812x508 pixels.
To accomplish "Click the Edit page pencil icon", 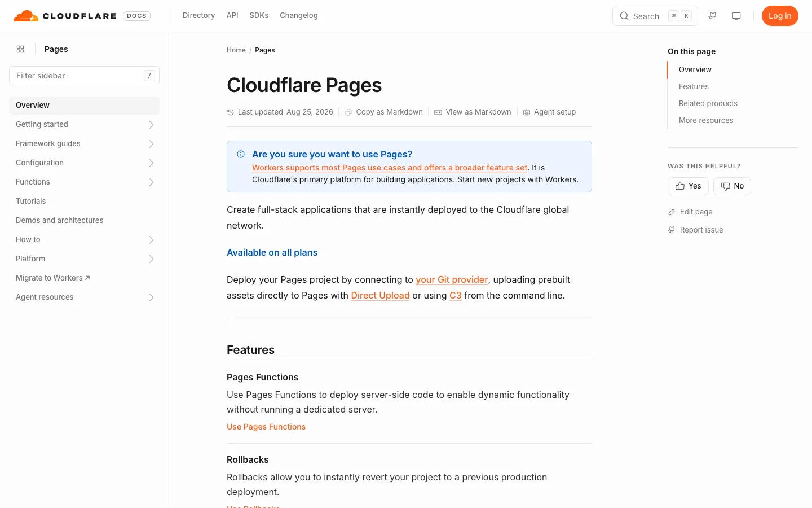I will (672, 212).
